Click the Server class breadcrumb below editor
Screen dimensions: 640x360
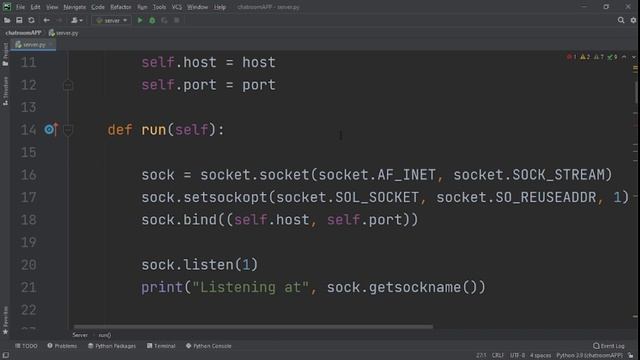pyautogui.click(x=80, y=335)
